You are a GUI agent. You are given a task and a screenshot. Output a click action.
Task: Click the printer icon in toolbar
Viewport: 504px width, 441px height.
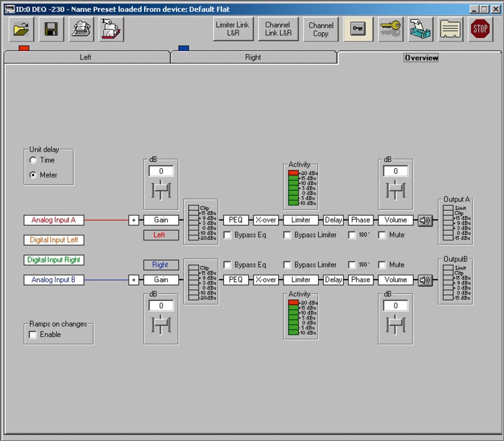(81, 29)
